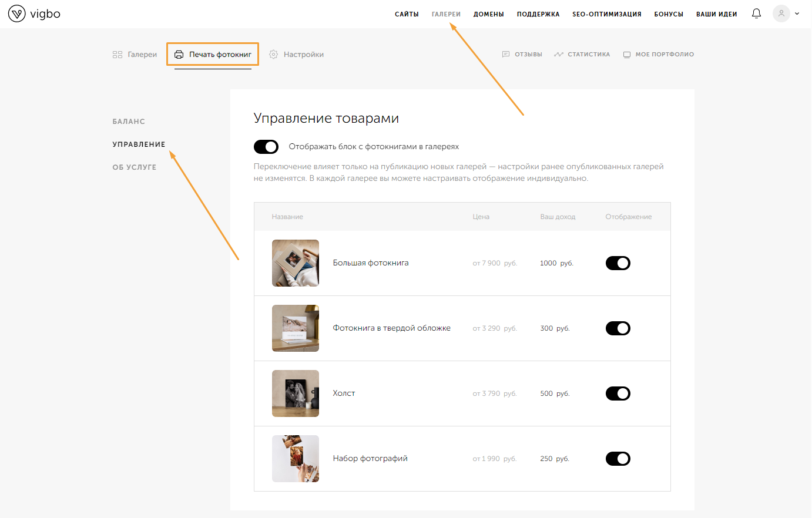812x518 pixels.
Task: Open ДОМЕНЫ in top menu
Action: [489, 14]
